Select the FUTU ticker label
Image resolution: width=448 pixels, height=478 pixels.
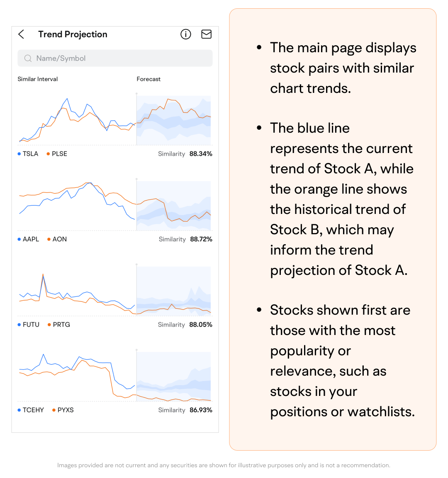tap(31, 325)
